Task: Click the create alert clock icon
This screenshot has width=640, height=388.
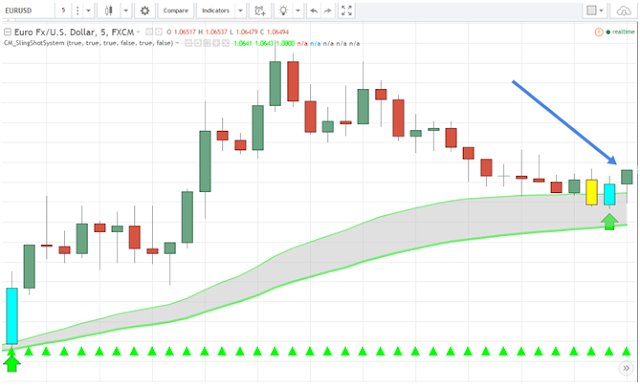Action: [x=260, y=11]
